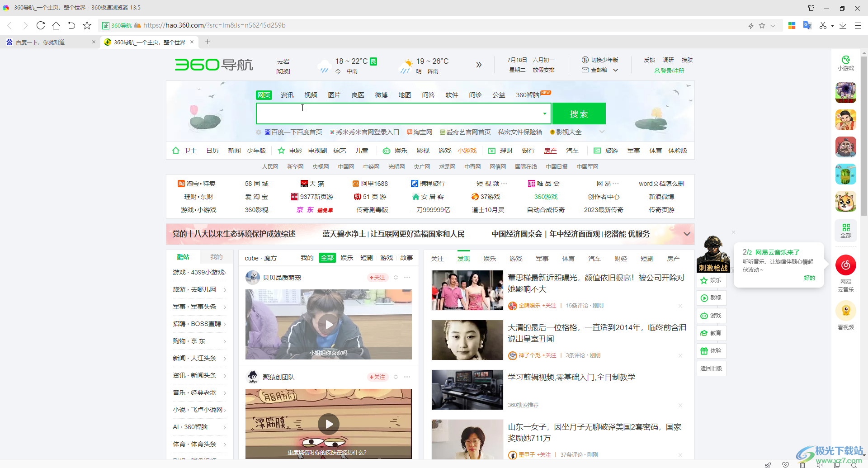Open the colorful apps grid extension
Screen dimensions: 868x468
[x=792, y=25]
